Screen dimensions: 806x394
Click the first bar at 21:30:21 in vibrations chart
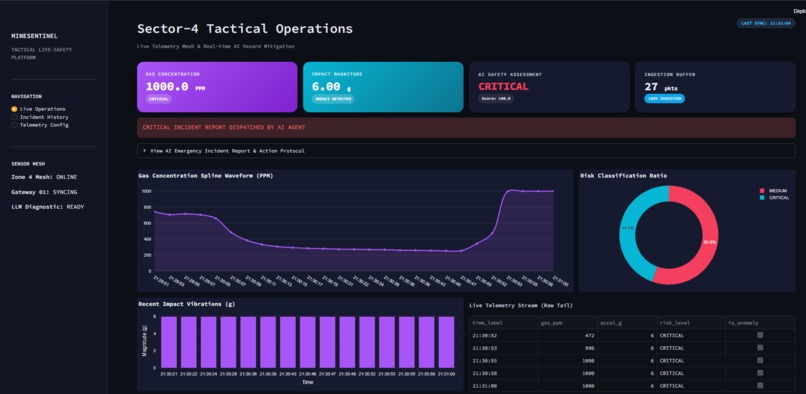(x=169, y=342)
